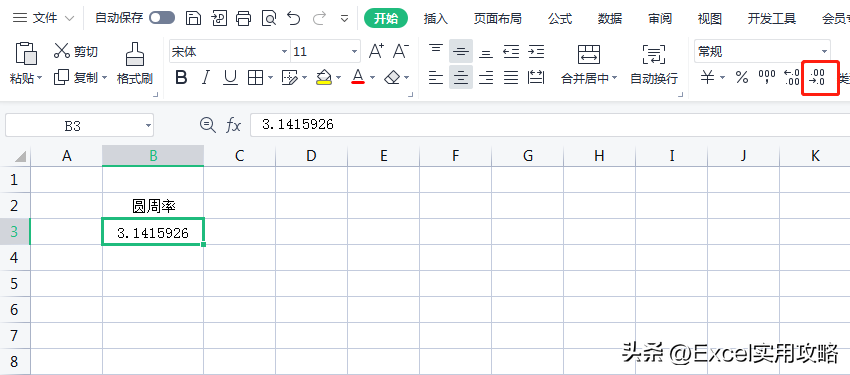Open the Page Layout (页面布局) tab

pyautogui.click(x=498, y=18)
